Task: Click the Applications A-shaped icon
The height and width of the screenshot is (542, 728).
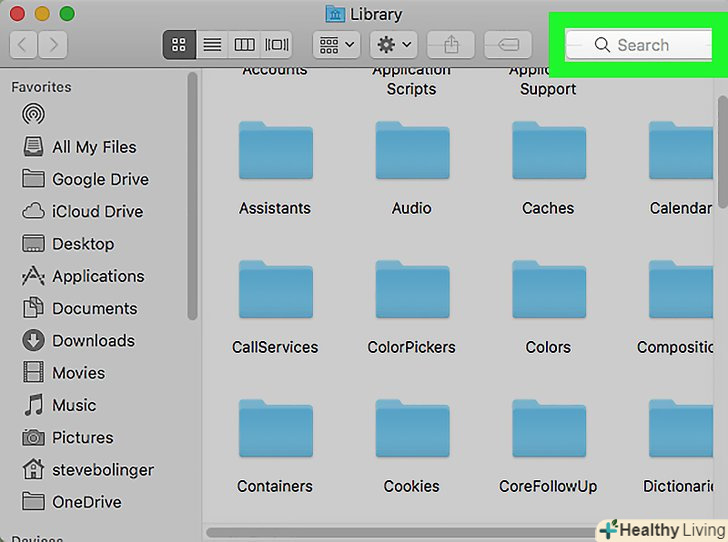Action: (x=33, y=276)
